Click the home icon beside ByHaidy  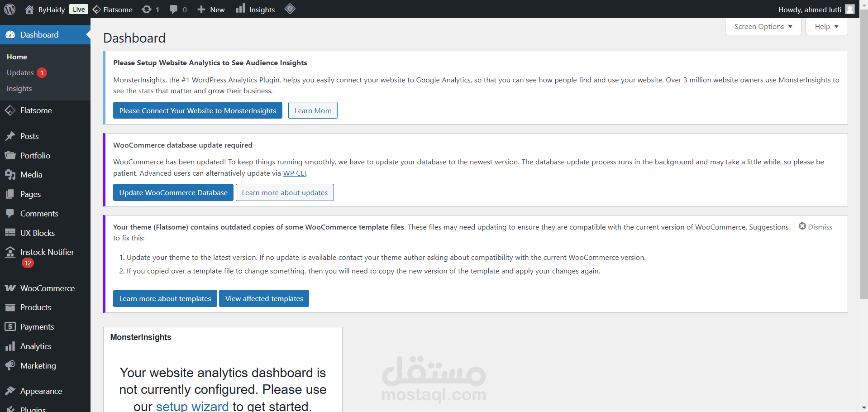(x=29, y=10)
